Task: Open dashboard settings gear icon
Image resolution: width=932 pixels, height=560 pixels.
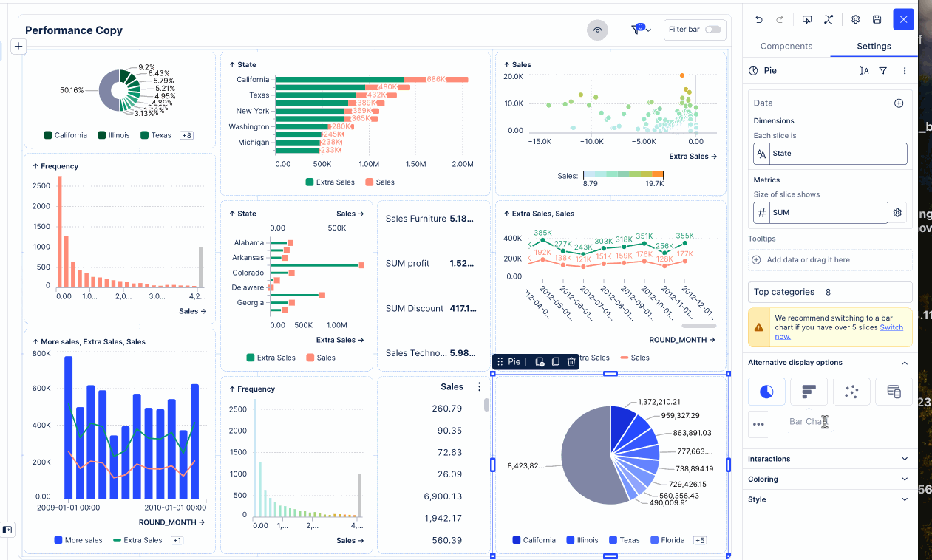Action: click(855, 20)
